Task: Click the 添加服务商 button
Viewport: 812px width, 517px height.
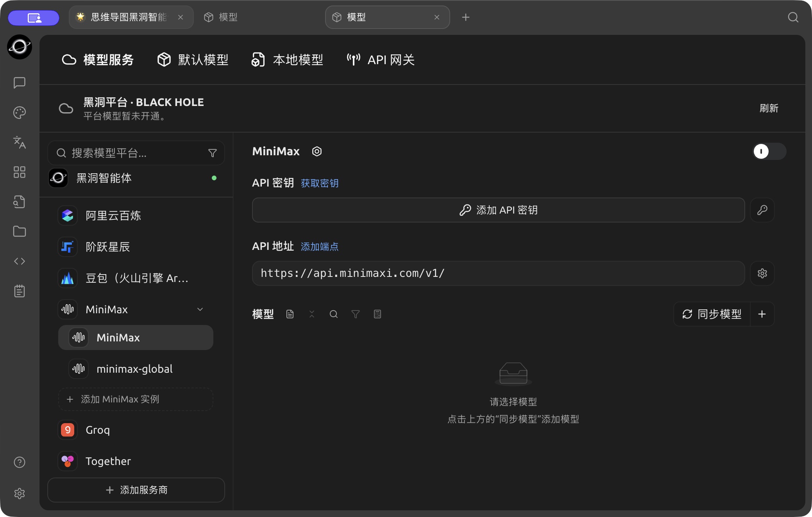Action: 136,490
